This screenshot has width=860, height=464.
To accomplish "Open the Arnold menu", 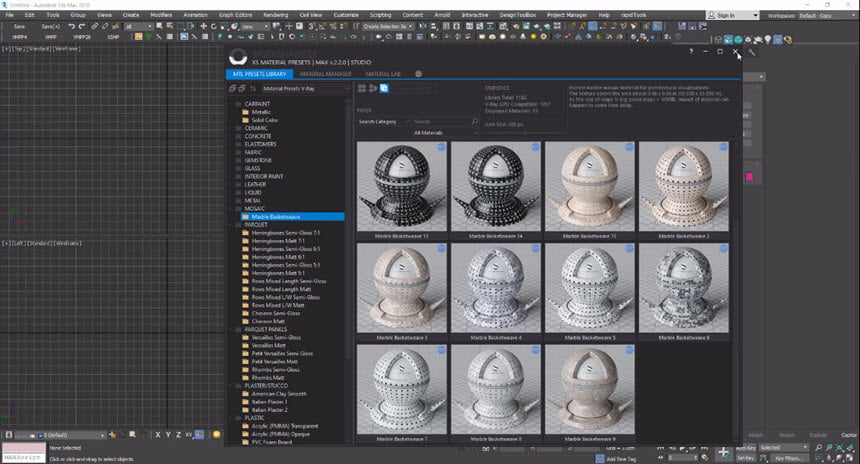I will pyautogui.click(x=442, y=15).
